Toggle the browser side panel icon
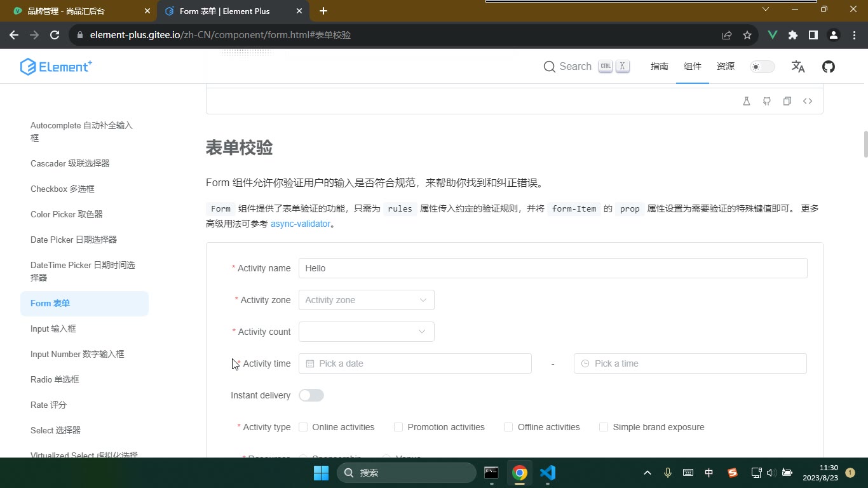This screenshot has height=488, width=868. point(813,35)
